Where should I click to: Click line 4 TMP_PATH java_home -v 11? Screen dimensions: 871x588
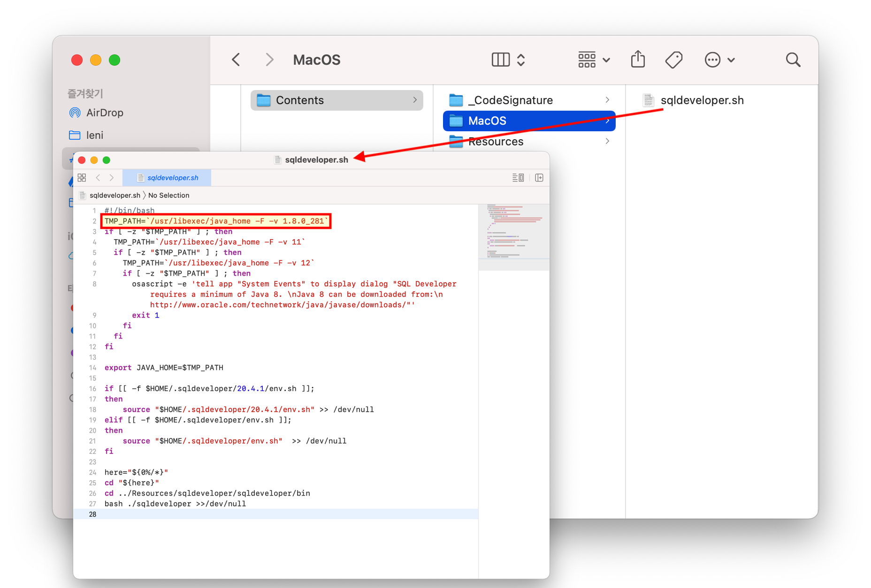[x=209, y=242]
